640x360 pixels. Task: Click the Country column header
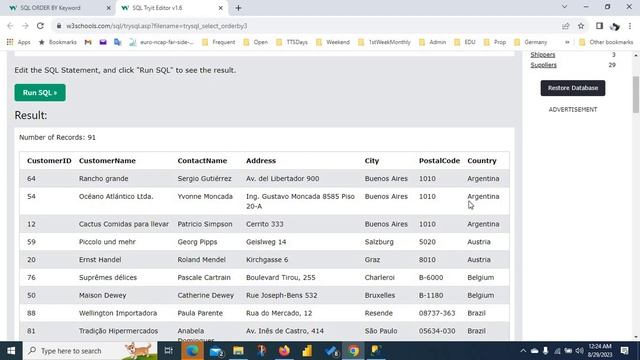pyautogui.click(x=482, y=161)
